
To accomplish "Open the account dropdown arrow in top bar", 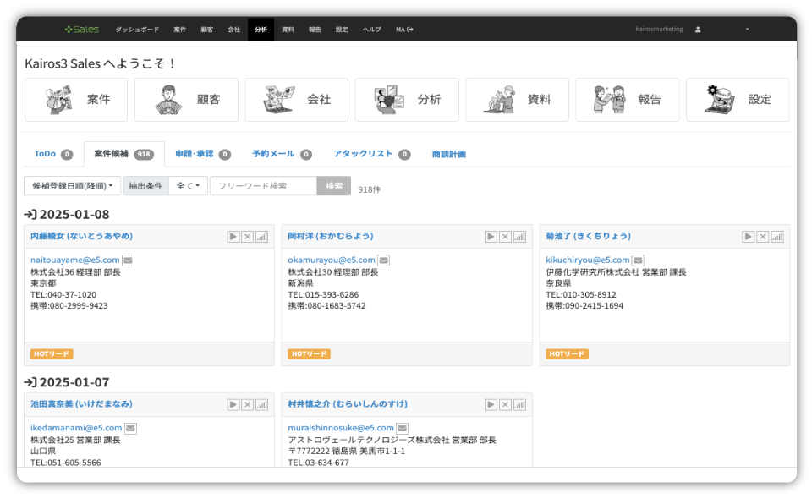I will click(x=747, y=30).
